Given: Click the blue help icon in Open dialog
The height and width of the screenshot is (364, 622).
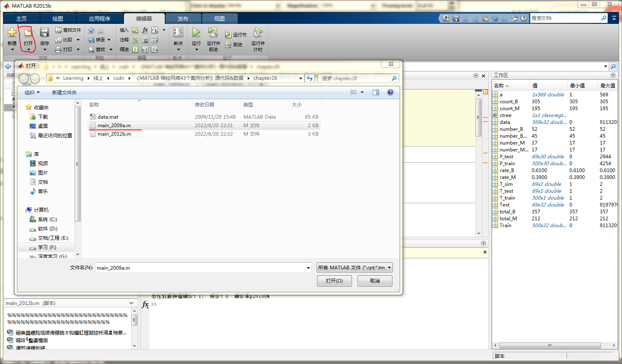Looking at the screenshot, I should [390, 92].
